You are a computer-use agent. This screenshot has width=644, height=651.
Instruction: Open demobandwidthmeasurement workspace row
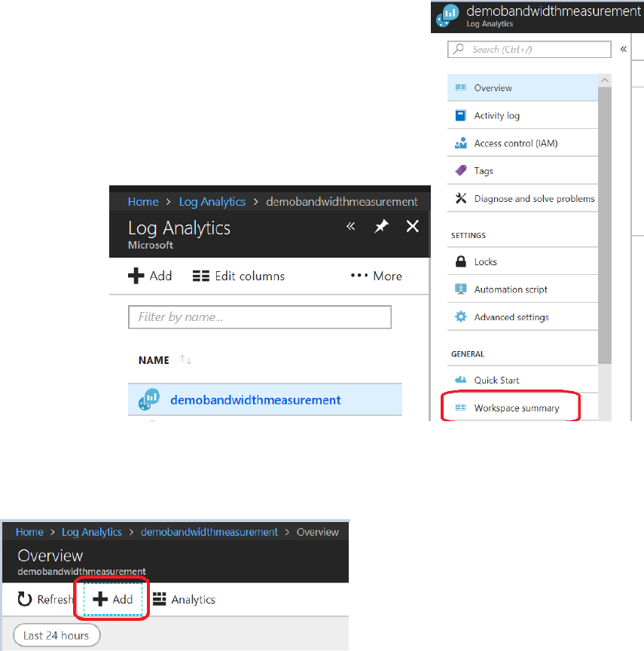click(264, 399)
